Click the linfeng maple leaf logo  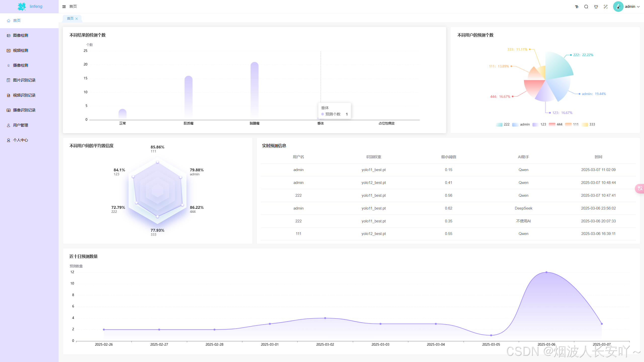[22, 7]
